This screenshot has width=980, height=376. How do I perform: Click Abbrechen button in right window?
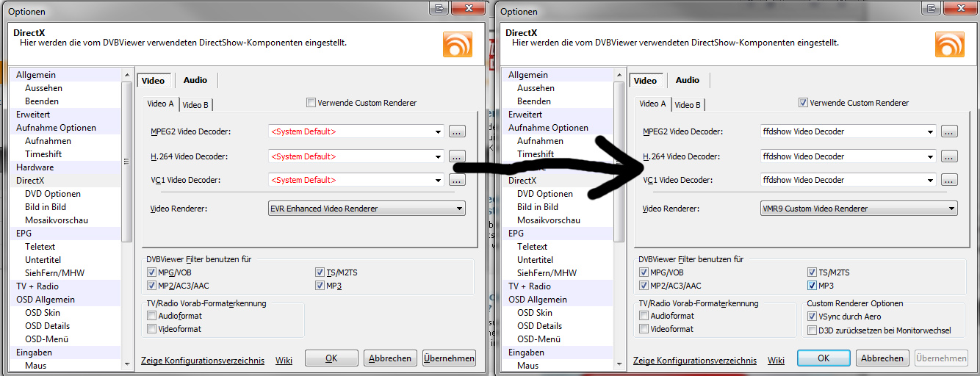(x=882, y=358)
